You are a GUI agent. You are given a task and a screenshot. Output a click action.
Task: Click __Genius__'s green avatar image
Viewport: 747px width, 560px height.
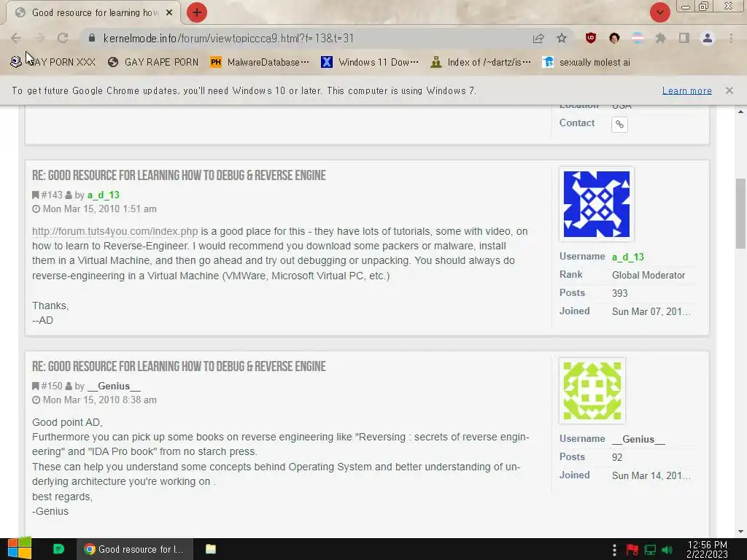click(592, 391)
